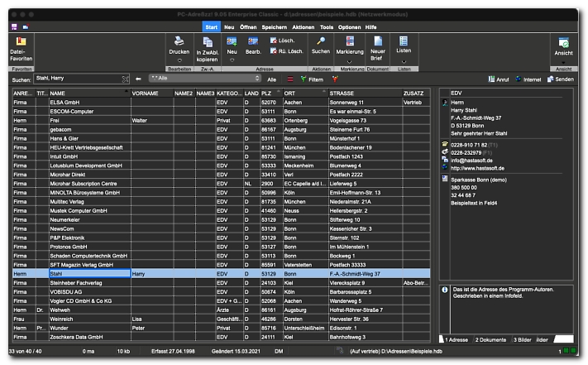Click the info icon in Infofeld
The image size is (588, 365).
pos(445,290)
